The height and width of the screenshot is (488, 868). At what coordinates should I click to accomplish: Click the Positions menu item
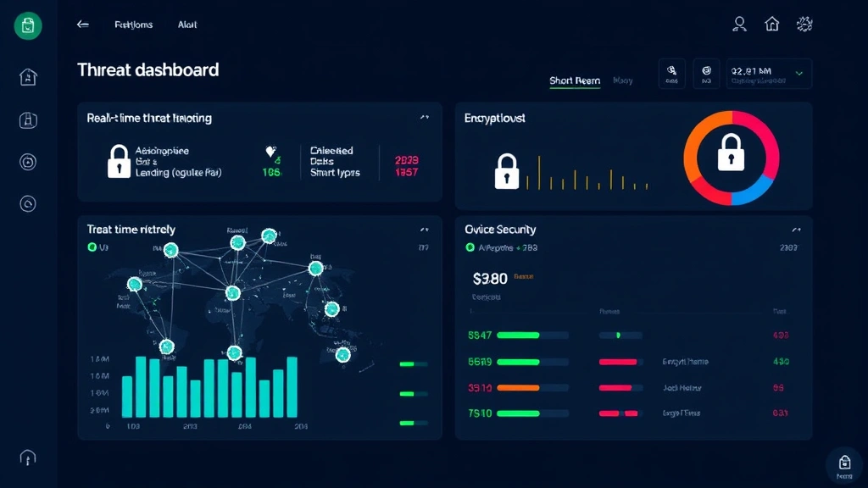pos(133,25)
